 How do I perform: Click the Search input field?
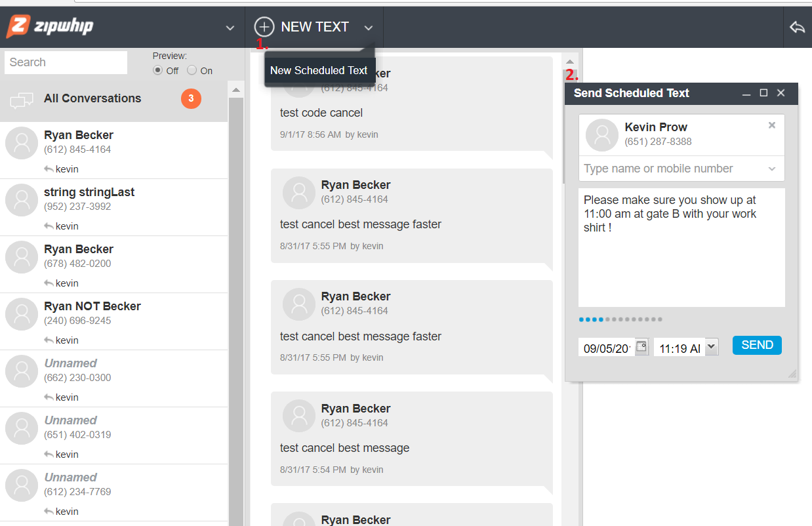66,62
